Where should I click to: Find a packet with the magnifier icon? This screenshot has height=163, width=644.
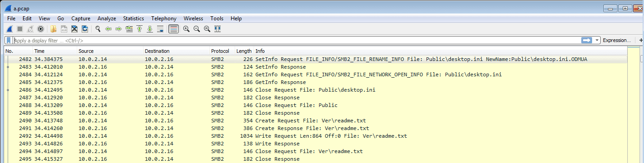(x=97, y=29)
